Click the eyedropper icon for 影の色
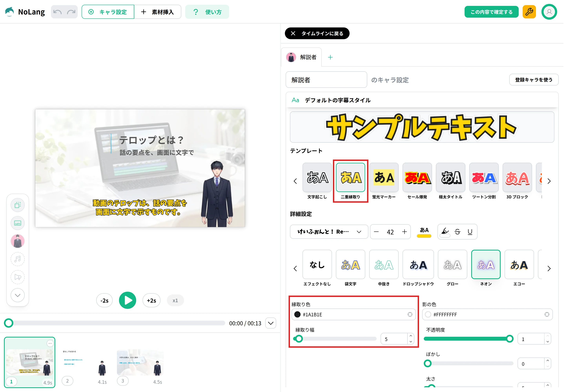Viewport: 565px width, 392px height. (x=547, y=314)
